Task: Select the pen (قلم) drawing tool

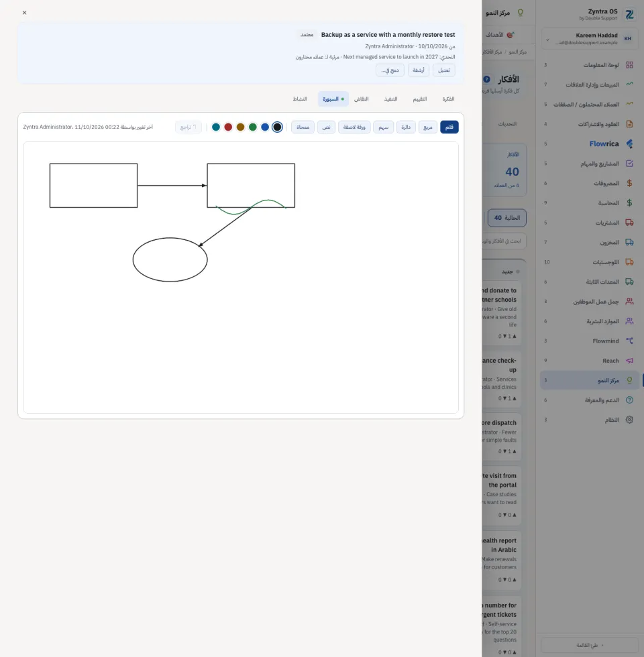Action: [x=449, y=127]
